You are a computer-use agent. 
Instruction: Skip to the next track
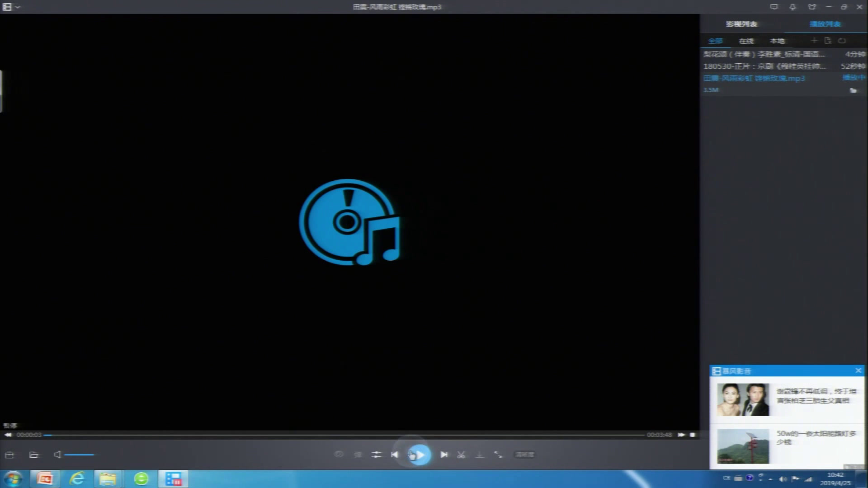444,455
